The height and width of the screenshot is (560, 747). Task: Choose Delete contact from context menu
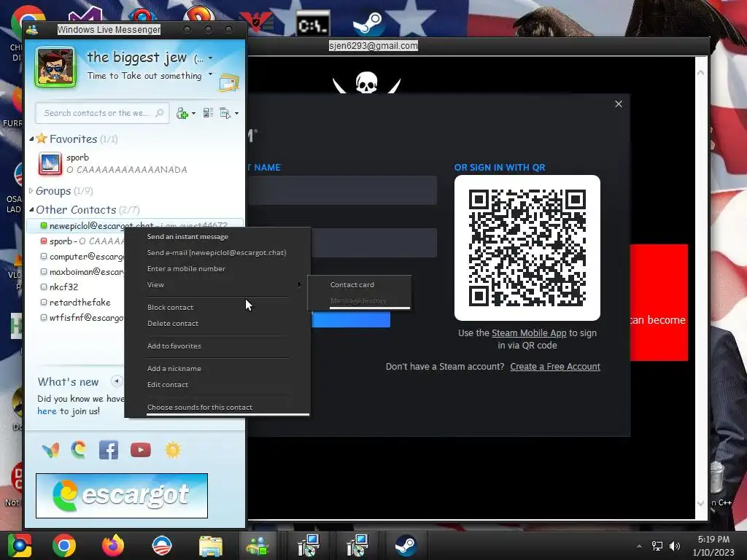(x=217, y=323)
